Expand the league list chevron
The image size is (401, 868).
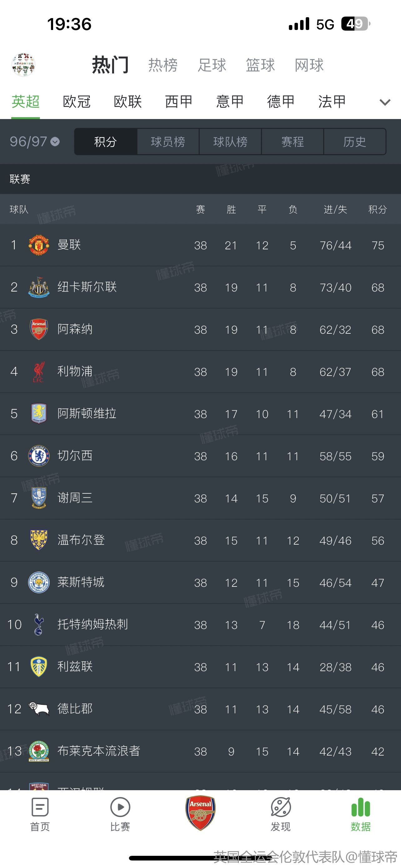point(385,102)
